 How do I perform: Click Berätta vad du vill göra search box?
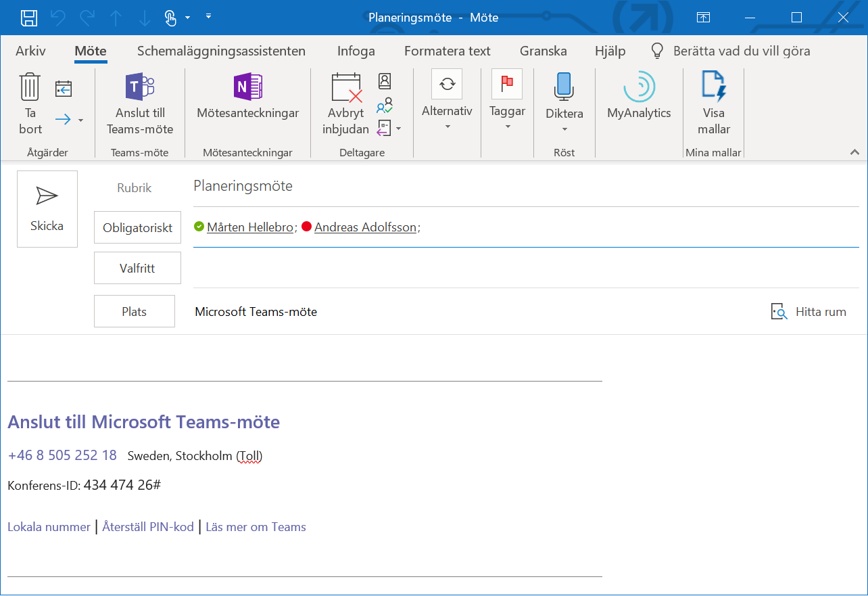(742, 51)
